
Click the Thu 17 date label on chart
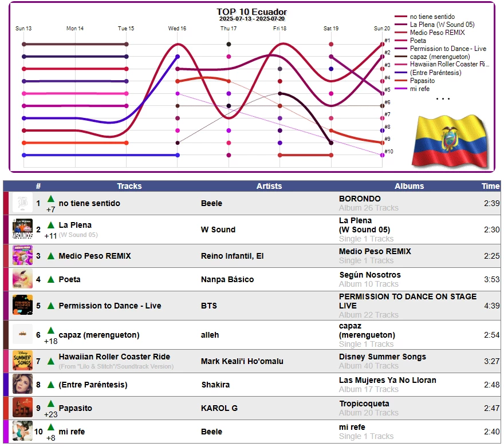229,28
